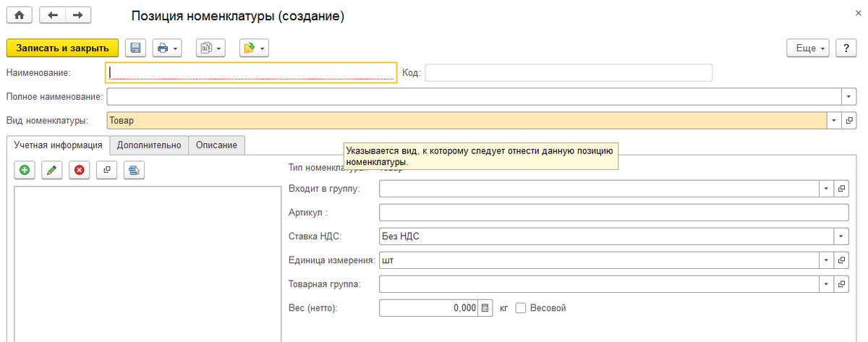868x342 pixels.
Task: Open the Единица измерения item form icon
Action: [x=841, y=260]
